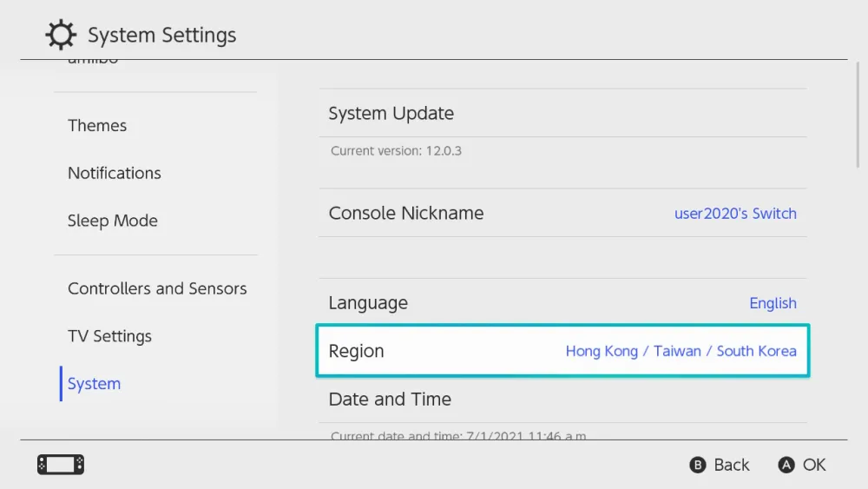Click the user2020's Switch nickname value
The height and width of the screenshot is (489, 868).
point(735,214)
